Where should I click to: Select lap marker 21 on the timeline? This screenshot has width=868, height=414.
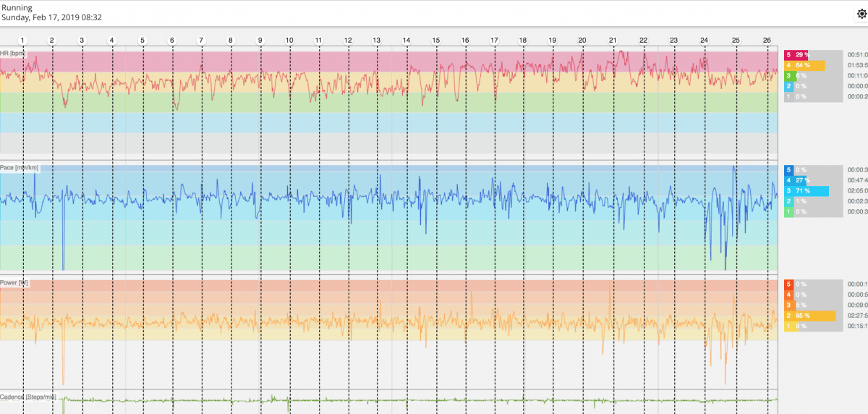pos(613,41)
